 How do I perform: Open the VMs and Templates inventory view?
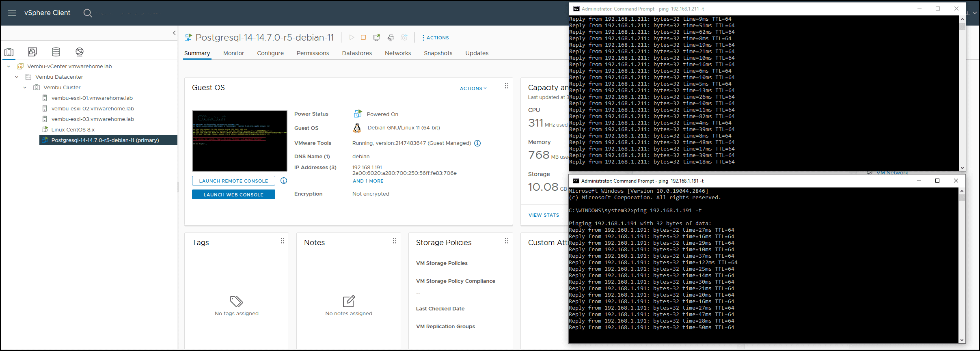[x=32, y=52]
